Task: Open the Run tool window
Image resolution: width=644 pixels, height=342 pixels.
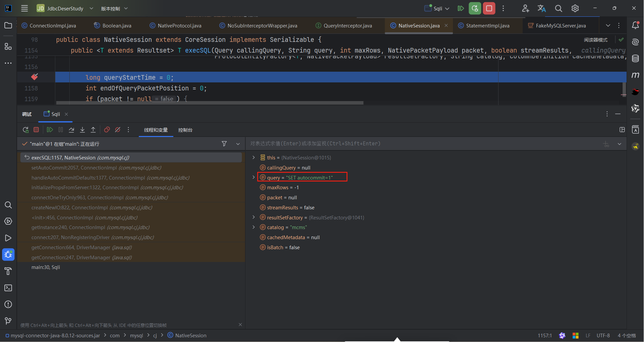Action: pos(8,238)
